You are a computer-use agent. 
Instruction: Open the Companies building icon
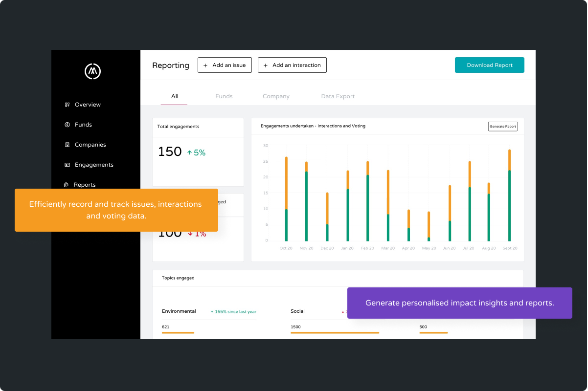67,145
